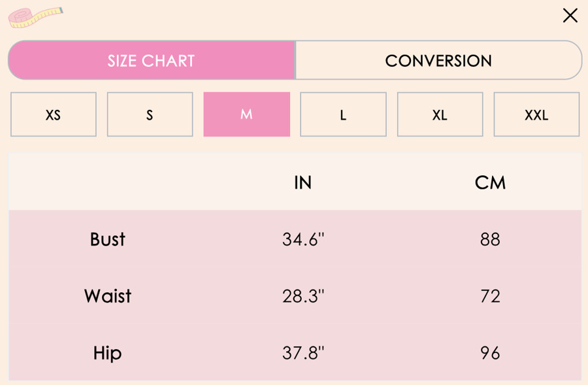Viewport: 588px width, 385px height.
Task: Click the 72 waist centimeter value
Action: click(x=490, y=296)
